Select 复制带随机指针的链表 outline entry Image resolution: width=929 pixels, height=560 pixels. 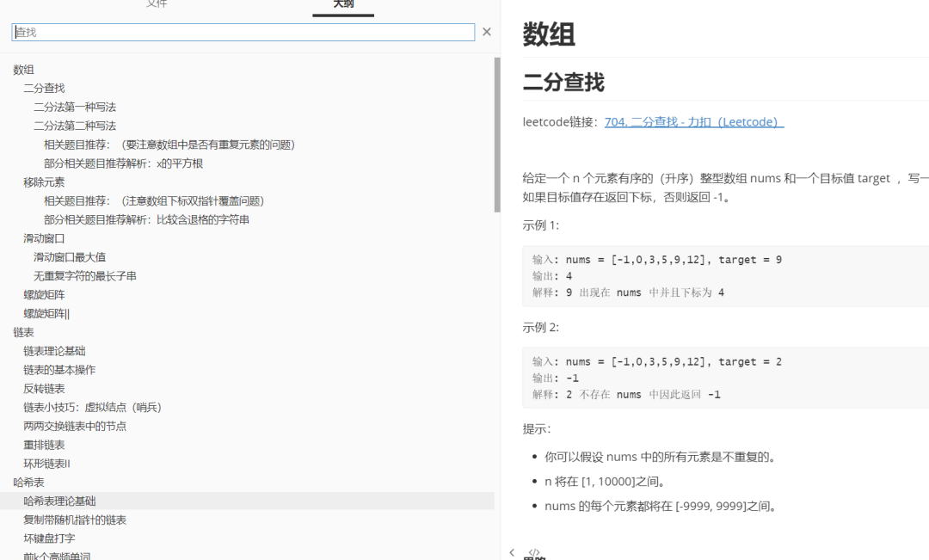pyautogui.click(x=75, y=520)
